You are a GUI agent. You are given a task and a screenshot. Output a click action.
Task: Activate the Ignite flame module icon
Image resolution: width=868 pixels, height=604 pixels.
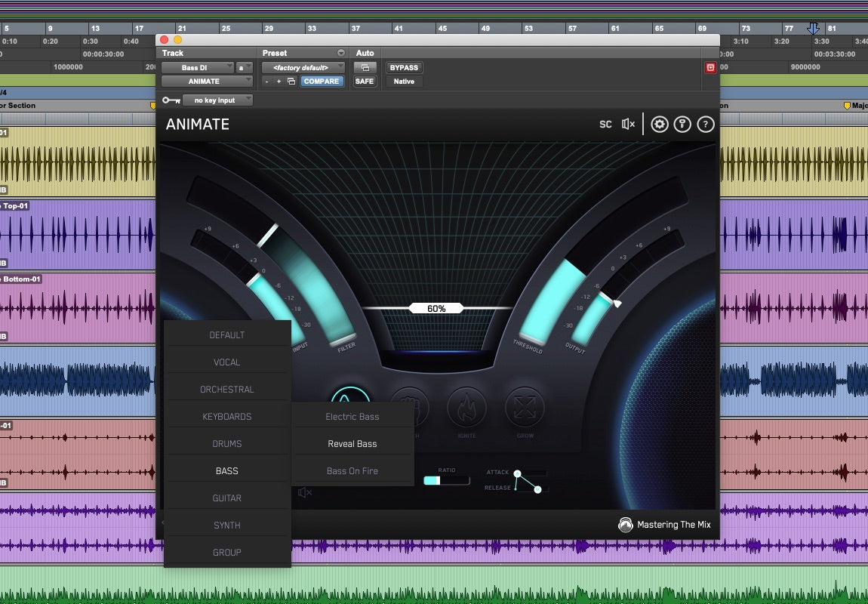[x=466, y=408]
